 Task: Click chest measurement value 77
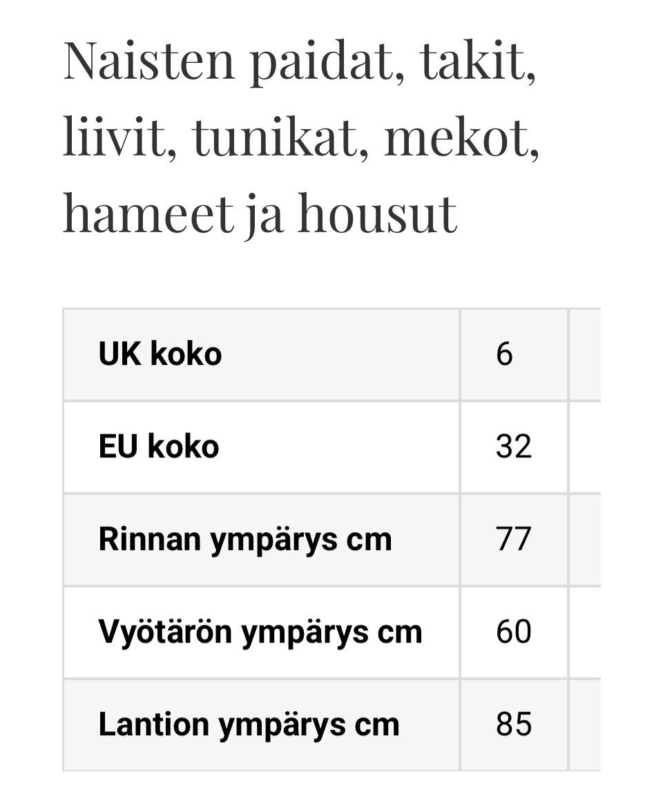(514, 539)
